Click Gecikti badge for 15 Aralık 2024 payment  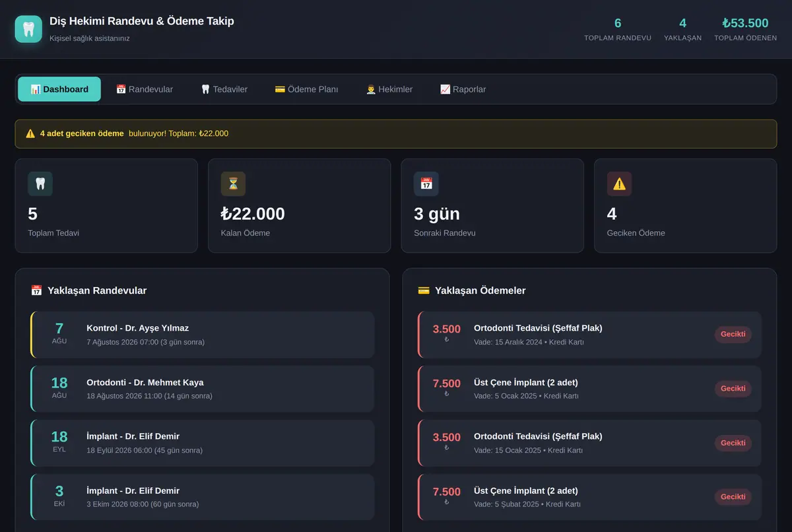coord(733,335)
